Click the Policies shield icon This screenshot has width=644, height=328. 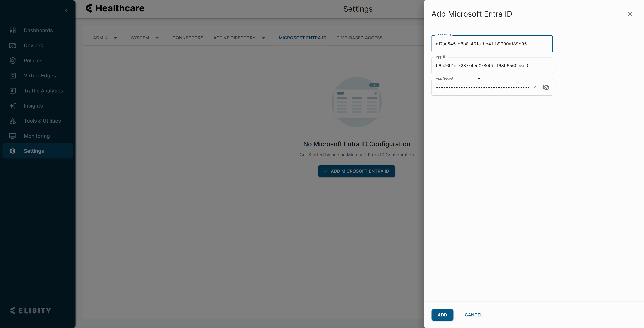point(13,60)
